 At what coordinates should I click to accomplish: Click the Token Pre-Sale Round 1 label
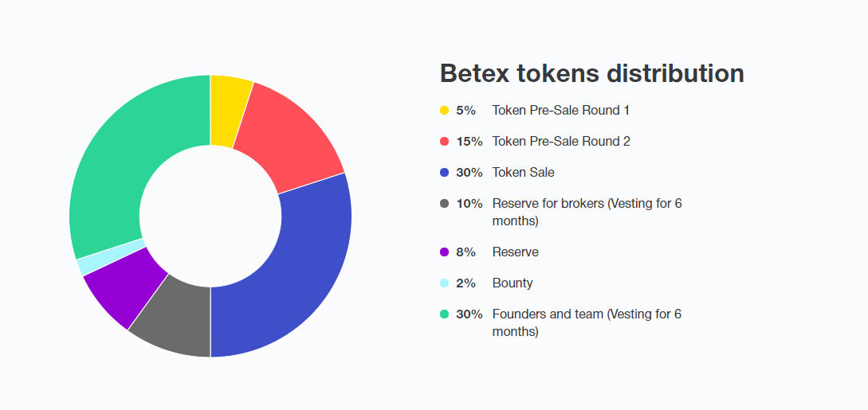pyautogui.click(x=560, y=111)
